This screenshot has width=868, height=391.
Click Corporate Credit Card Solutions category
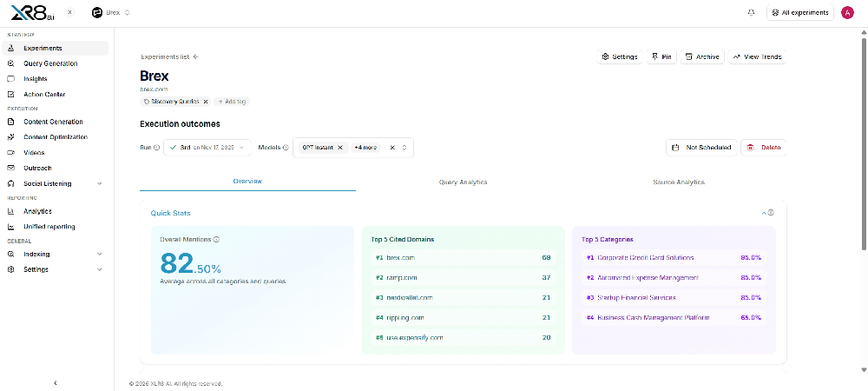coord(674,258)
